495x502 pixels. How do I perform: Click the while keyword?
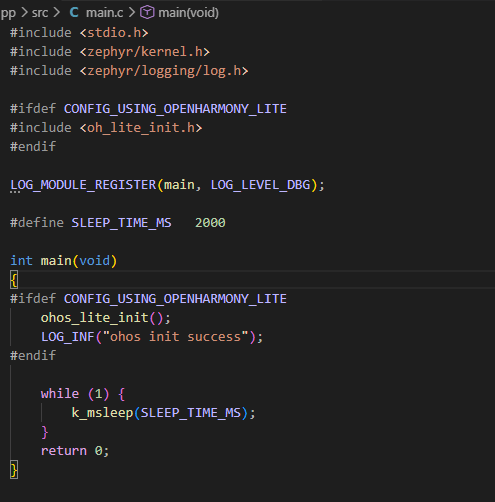click(x=60, y=394)
